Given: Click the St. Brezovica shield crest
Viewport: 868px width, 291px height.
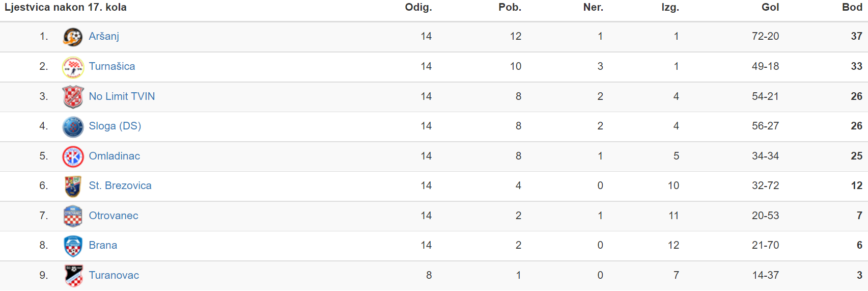Looking at the screenshot, I should click(73, 186).
